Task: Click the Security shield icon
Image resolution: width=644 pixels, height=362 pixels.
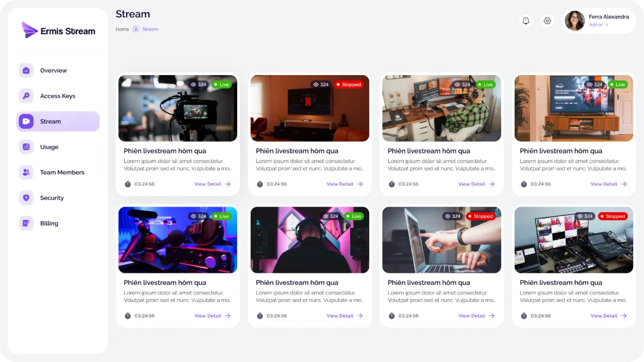Action: (x=26, y=197)
